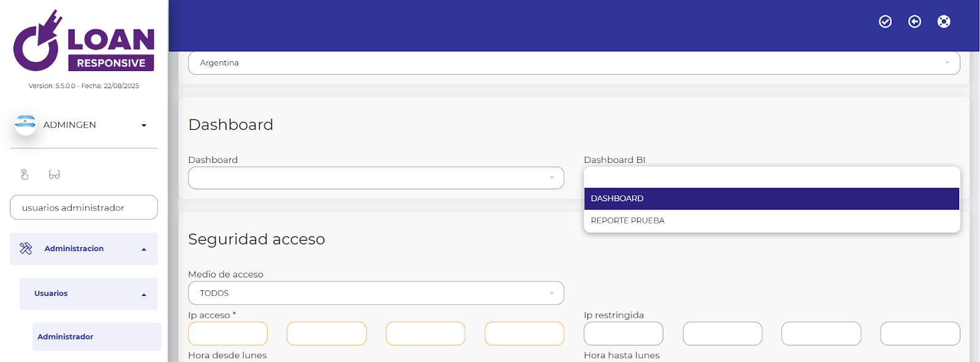This screenshot has width=980, height=362.
Task: Click the hand pointer icon in sidebar
Action: click(24, 175)
